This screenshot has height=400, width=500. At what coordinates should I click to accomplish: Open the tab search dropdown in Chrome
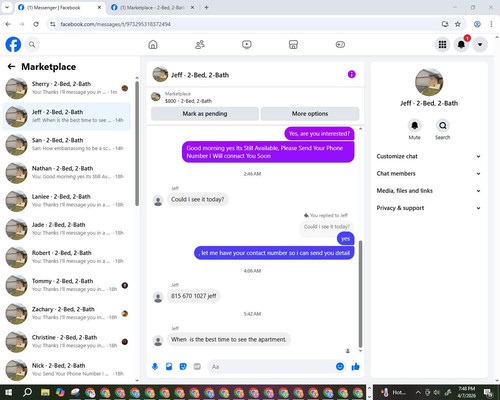(7, 7)
